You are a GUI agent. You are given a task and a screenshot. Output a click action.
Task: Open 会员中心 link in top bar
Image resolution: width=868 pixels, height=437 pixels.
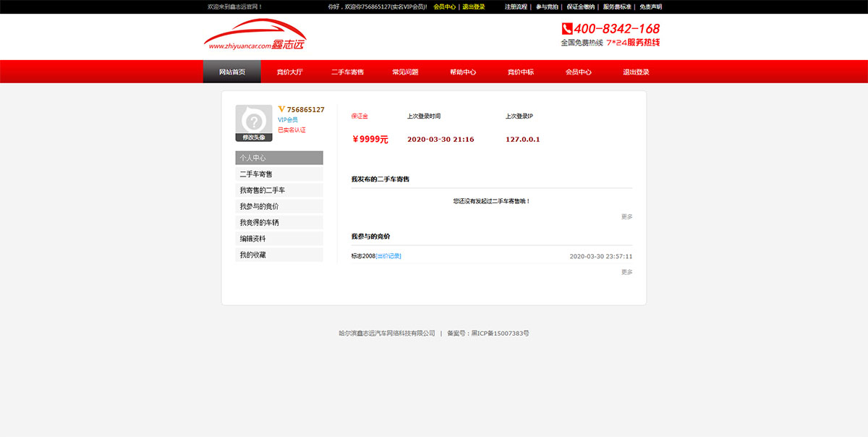click(x=445, y=7)
